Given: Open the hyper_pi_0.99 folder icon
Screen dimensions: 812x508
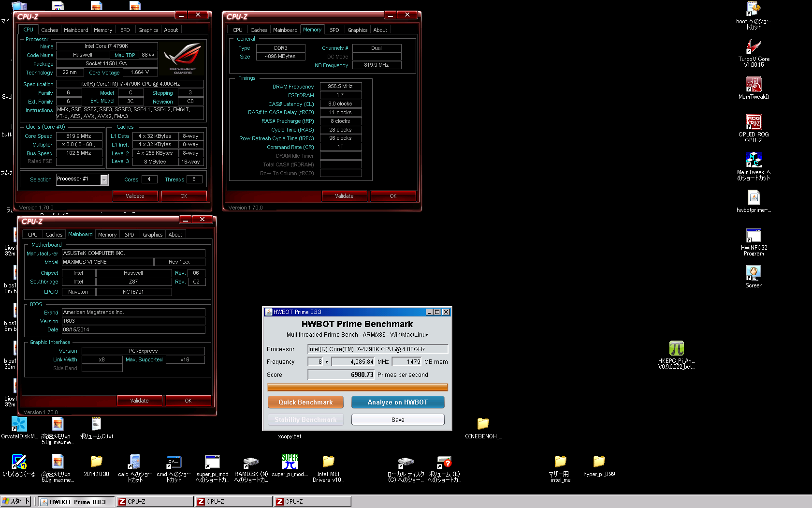Looking at the screenshot, I should (599, 462).
